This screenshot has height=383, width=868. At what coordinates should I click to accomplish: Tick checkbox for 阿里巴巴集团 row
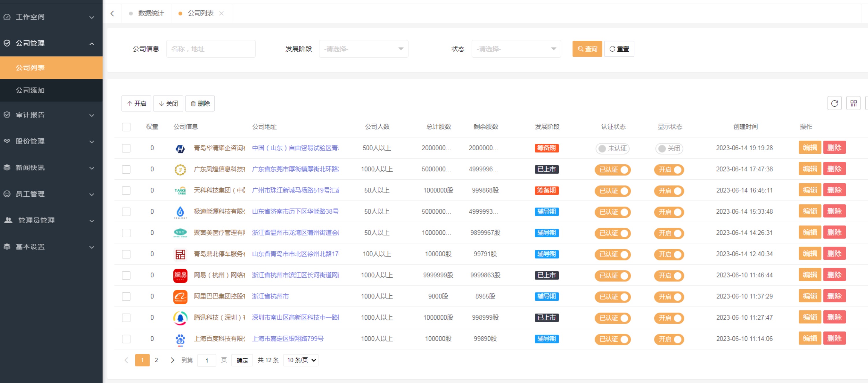pyautogui.click(x=126, y=296)
